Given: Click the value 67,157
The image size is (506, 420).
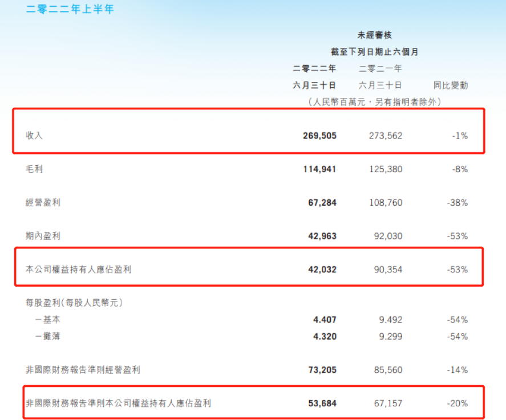Looking at the screenshot, I should click(x=388, y=403).
